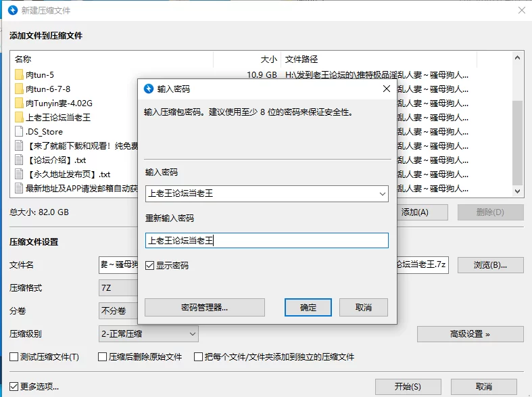Sort by 大小 column header
The height and width of the screenshot is (397, 532).
pyautogui.click(x=247, y=60)
